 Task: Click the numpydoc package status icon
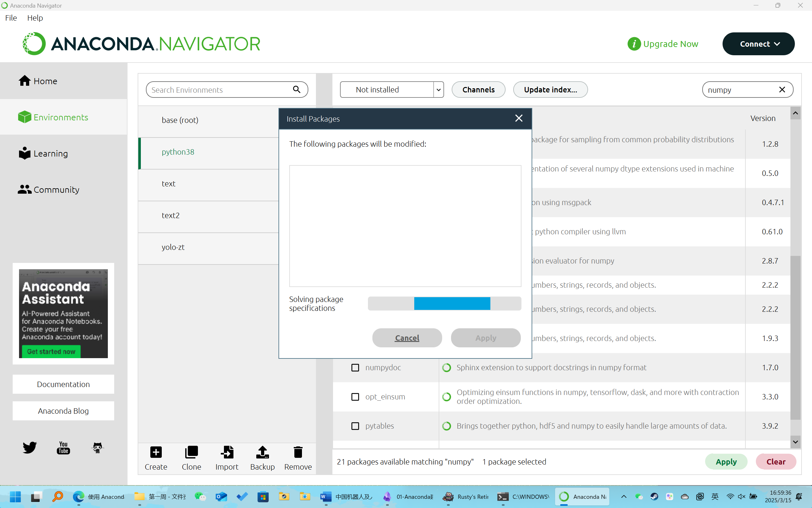(447, 368)
